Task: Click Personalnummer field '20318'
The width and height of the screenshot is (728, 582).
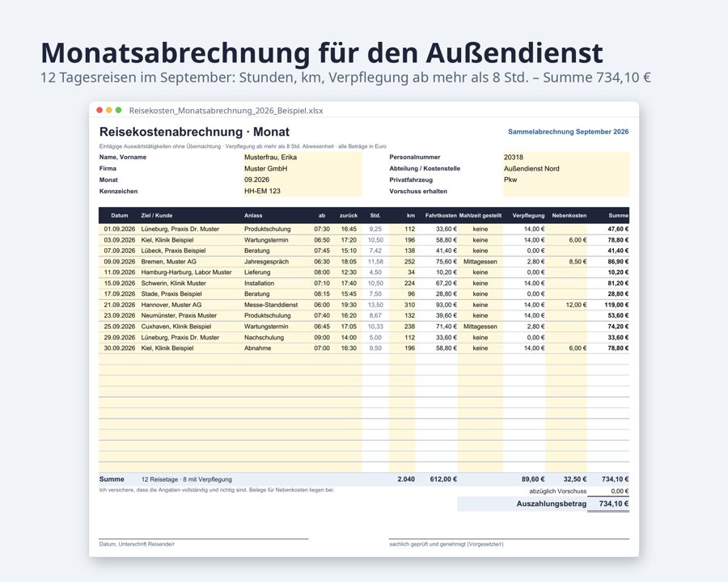Action: pos(566,158)
